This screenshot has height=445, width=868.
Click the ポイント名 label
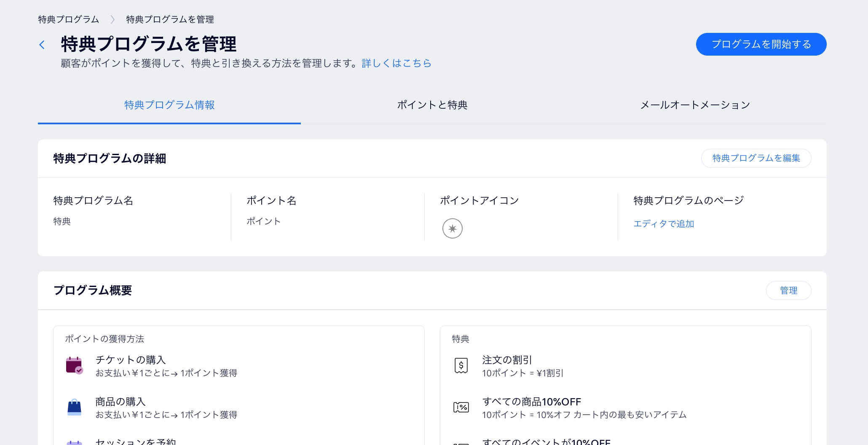click(271, 201)
